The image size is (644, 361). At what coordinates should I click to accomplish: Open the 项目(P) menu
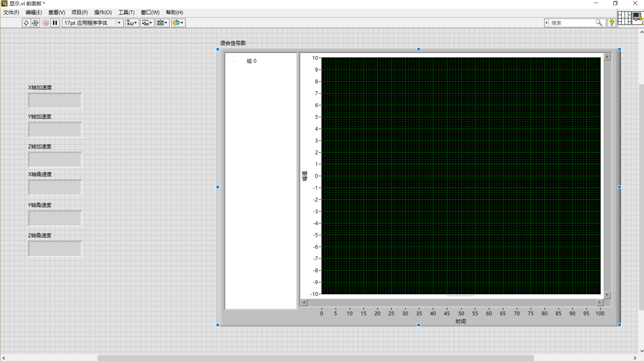[x=80, y=12]
